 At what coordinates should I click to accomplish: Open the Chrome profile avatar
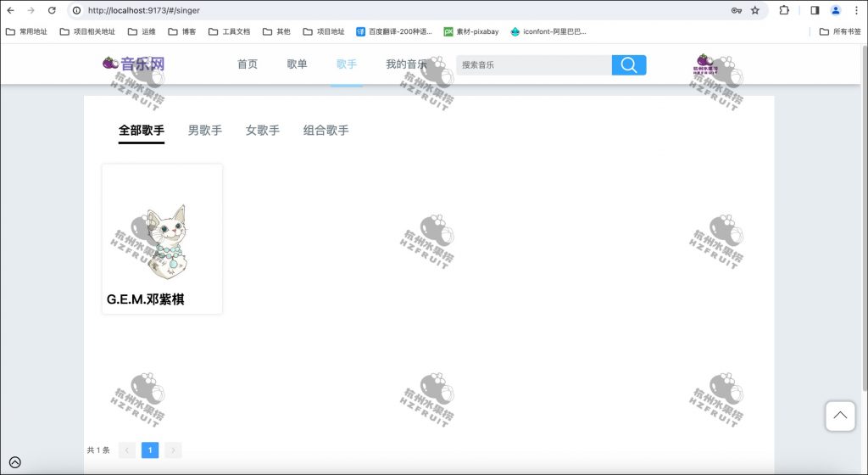pos(835,10)
